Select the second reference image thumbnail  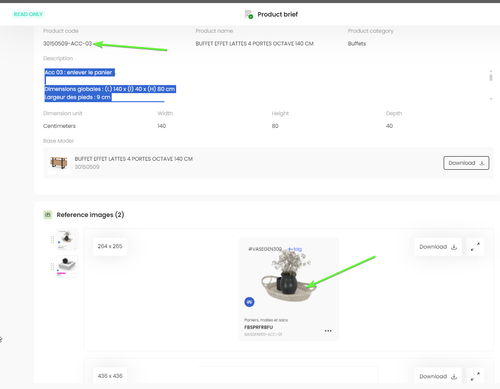coord(67,266)
